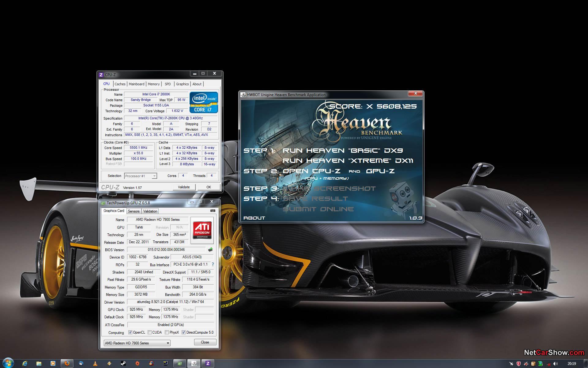Click the ATI Radeon logo in GPU-Z
Image resolution: width=588 pixels, height=368 pixels.
pyautogui.click(x=202, y=230)
